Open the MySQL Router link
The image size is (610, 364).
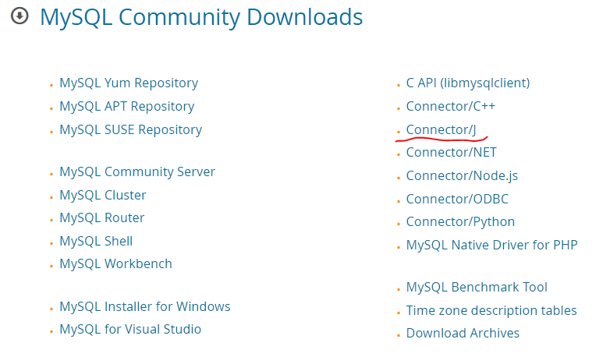tap(102, 217)
